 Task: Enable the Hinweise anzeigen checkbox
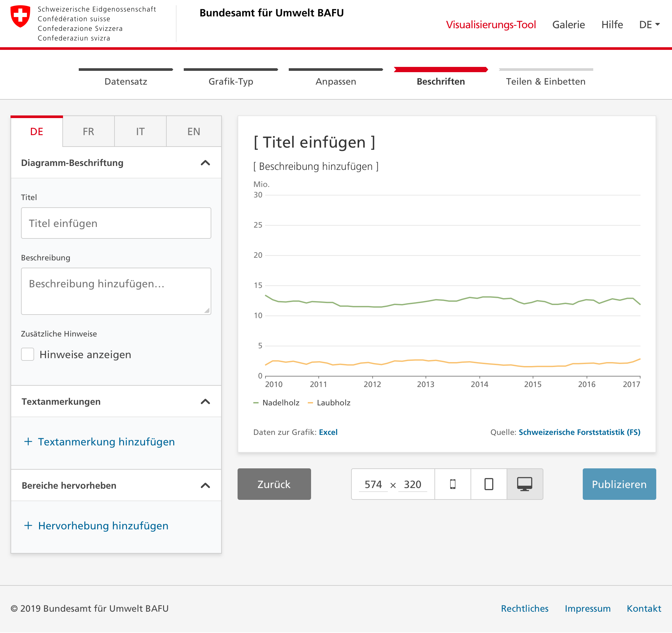point(28,354)
